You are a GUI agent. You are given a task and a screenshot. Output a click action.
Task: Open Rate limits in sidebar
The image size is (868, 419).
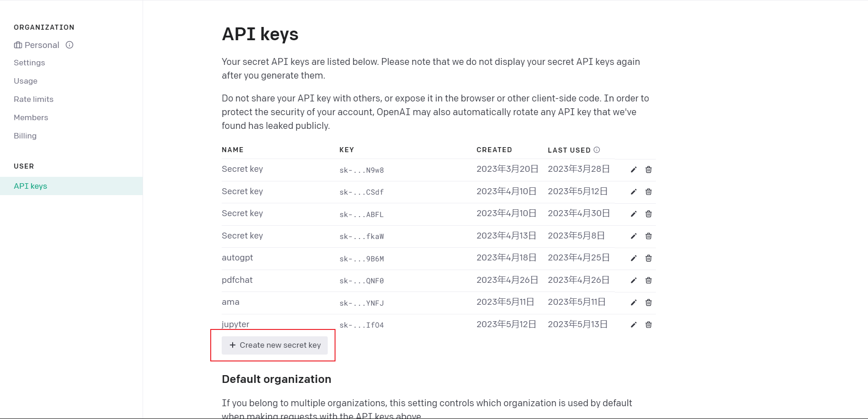click(x=33, y=99)
